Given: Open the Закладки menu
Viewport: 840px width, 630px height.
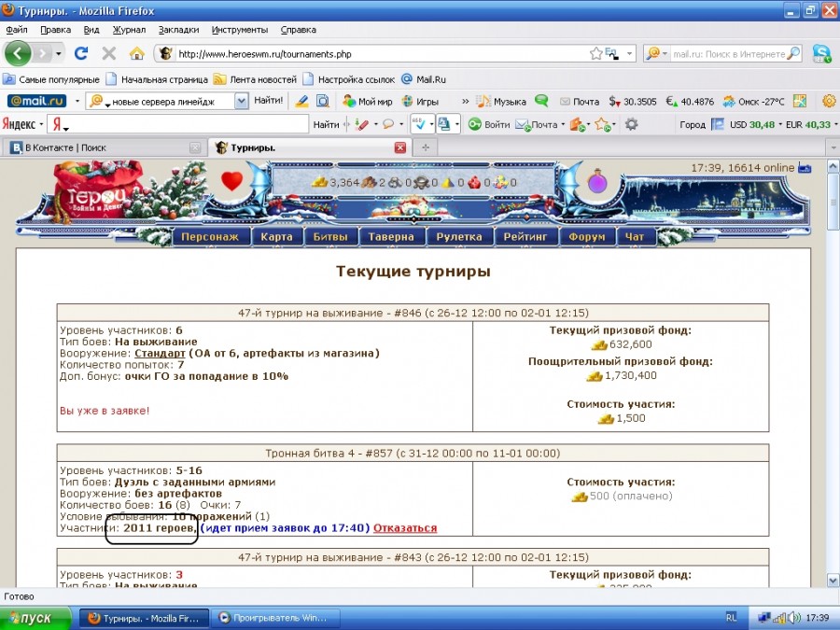Looking at the screenshot, I should (x=177, y=30).
